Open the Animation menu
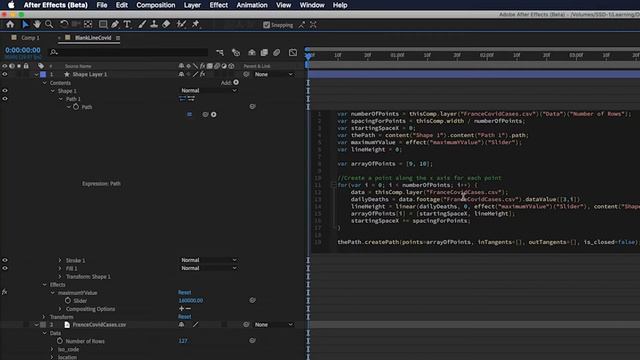This screenshot has height=360, width=640. [252, 5]
